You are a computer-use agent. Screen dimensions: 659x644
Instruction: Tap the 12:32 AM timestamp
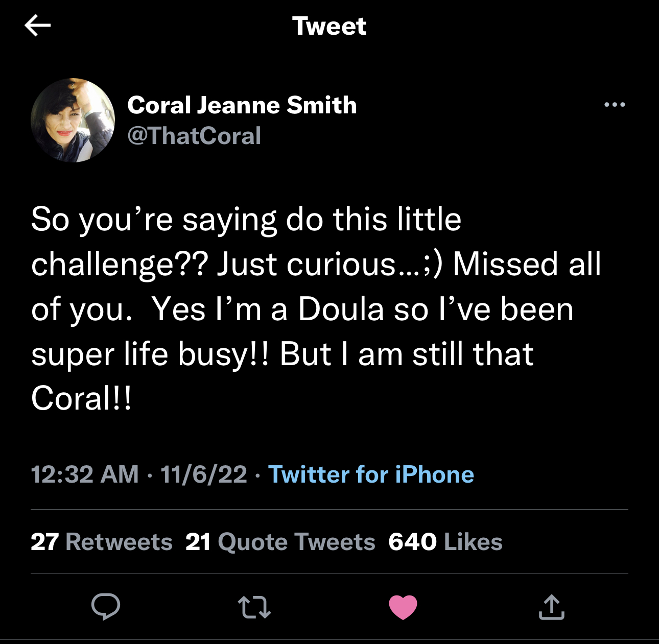pyautogui.click(x=85, y=474)
